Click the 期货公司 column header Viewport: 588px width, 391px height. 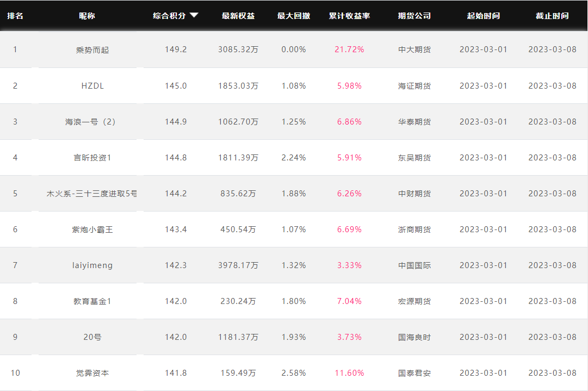click(414, 16)
